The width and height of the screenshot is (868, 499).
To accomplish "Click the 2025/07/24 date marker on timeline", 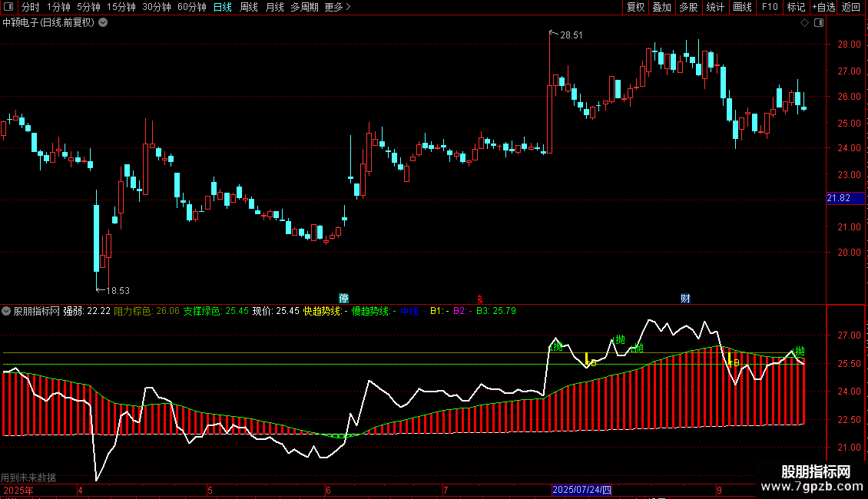I will (581, 490).
